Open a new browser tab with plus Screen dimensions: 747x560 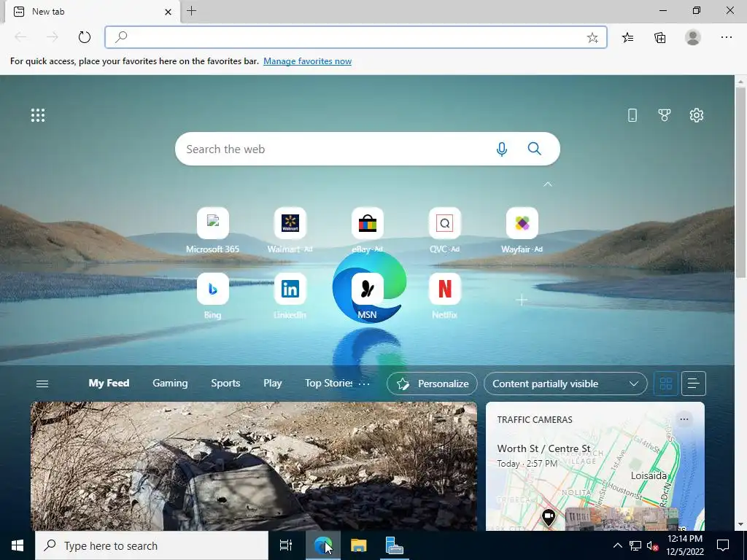click(x=192, y=11)
